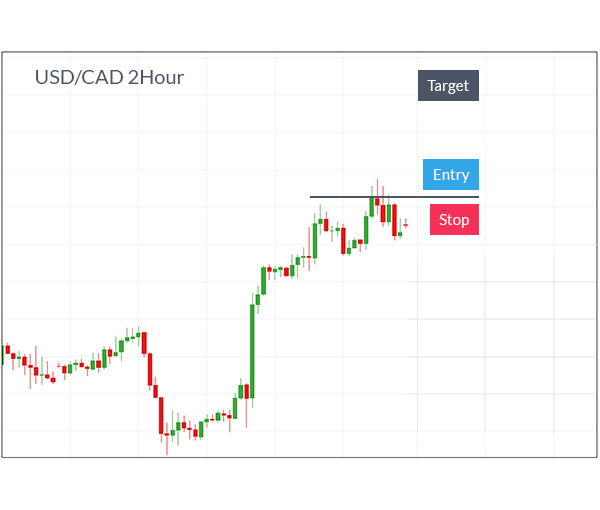Click the tall red candle at the trough bottom
The width and height of the screenshot is (600, 510).
(161, 415)
